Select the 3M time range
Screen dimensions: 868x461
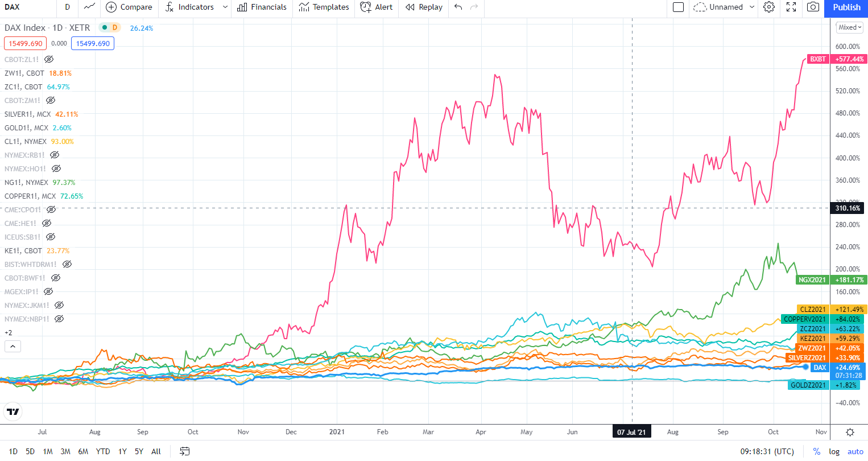coord(65,451)
